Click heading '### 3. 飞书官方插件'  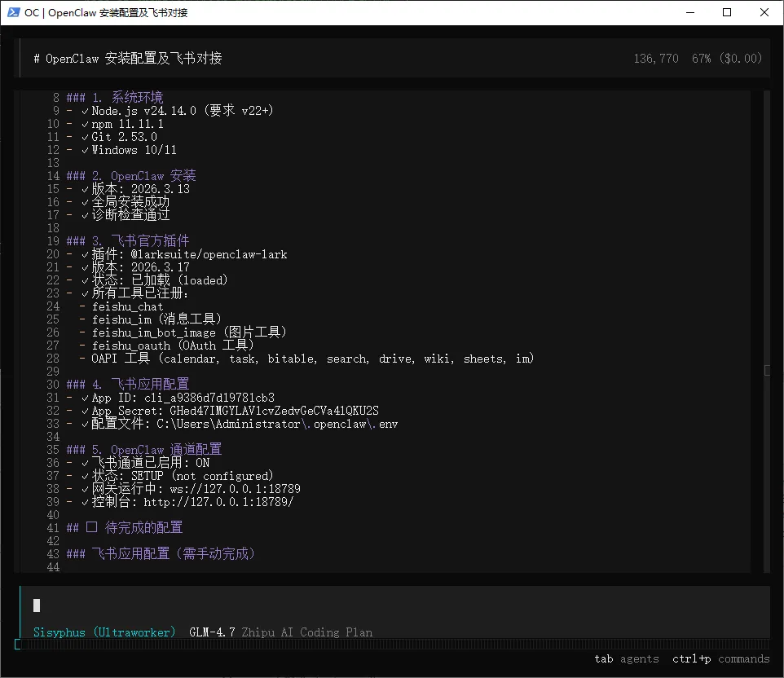tap(127, 240)
